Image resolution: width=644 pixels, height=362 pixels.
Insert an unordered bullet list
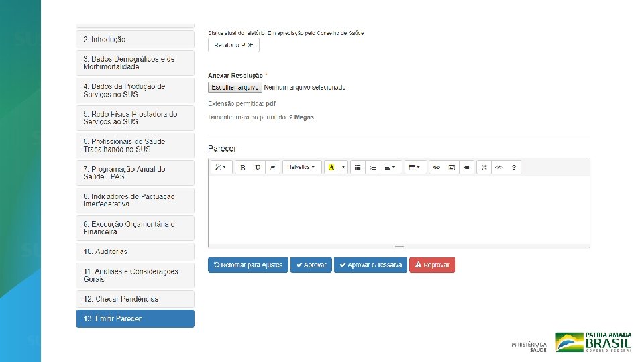[x=358, y=167]
